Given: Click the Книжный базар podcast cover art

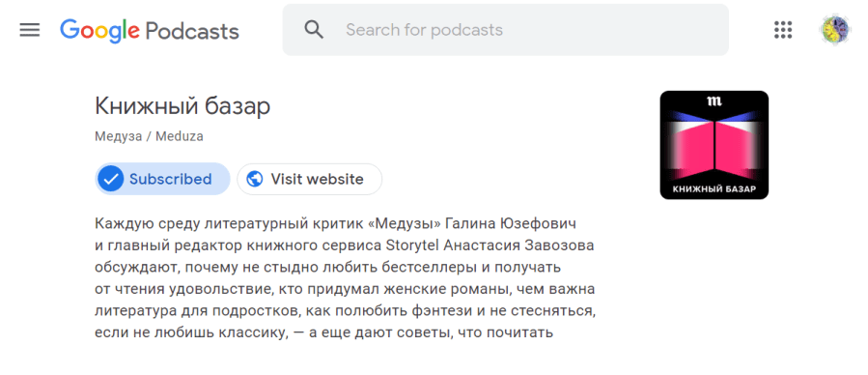Looking at the screenshot, I should pos(714,145).
